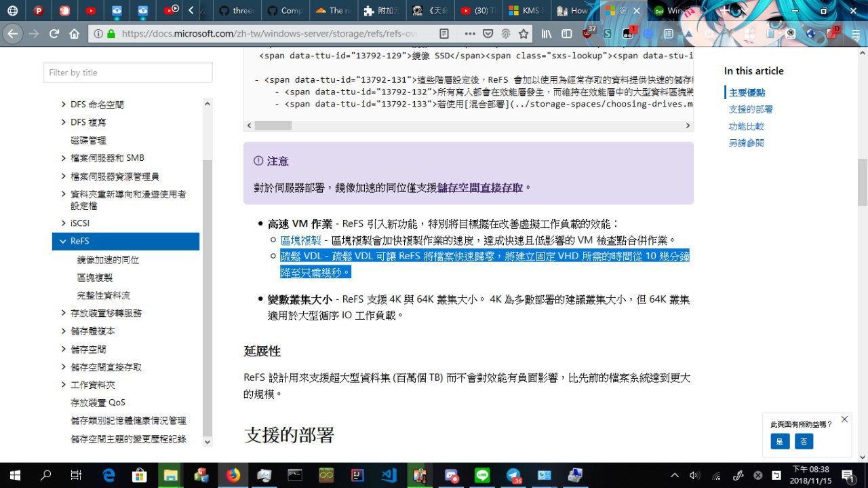Collapse the ReFS tree node

coord(63,241)
